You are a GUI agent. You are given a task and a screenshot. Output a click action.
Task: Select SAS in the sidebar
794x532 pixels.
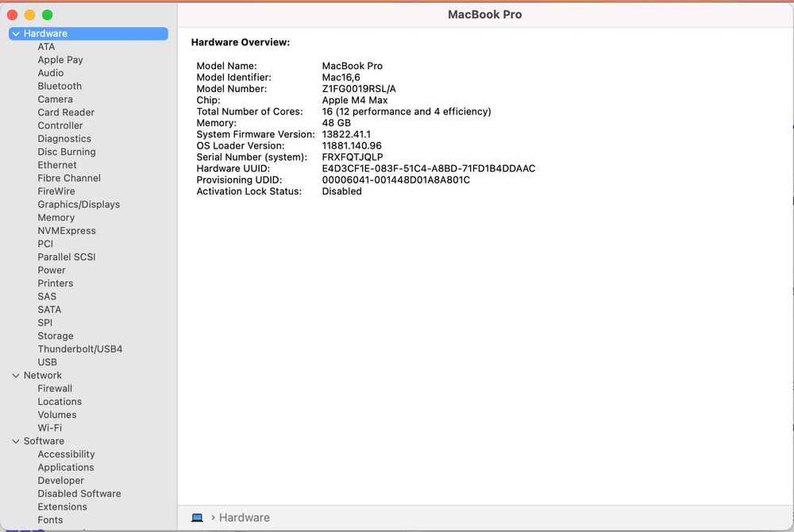(x=47, y=297)
